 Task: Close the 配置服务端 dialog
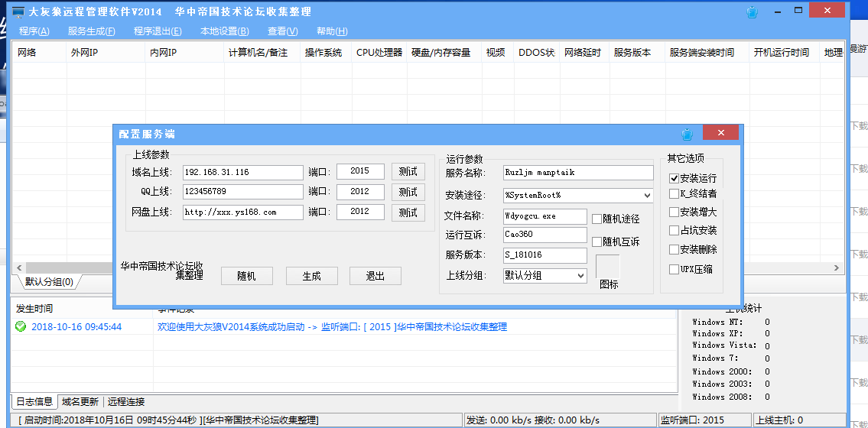pyautogui.click(x=720, y=133)
